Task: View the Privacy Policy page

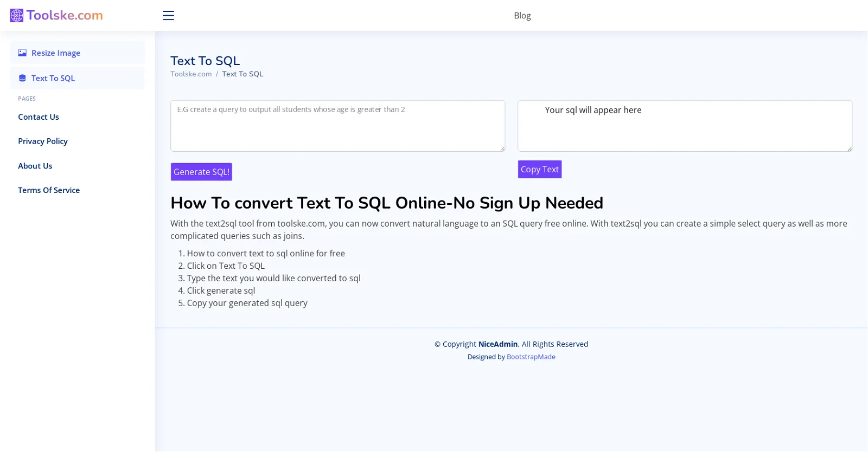Action: pos(42,141)
